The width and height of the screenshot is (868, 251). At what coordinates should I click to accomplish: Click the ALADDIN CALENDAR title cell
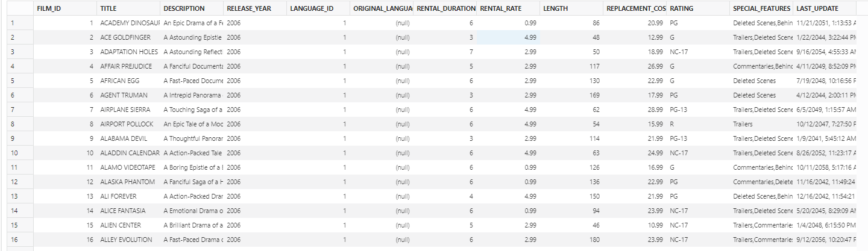tap(128, 153)
